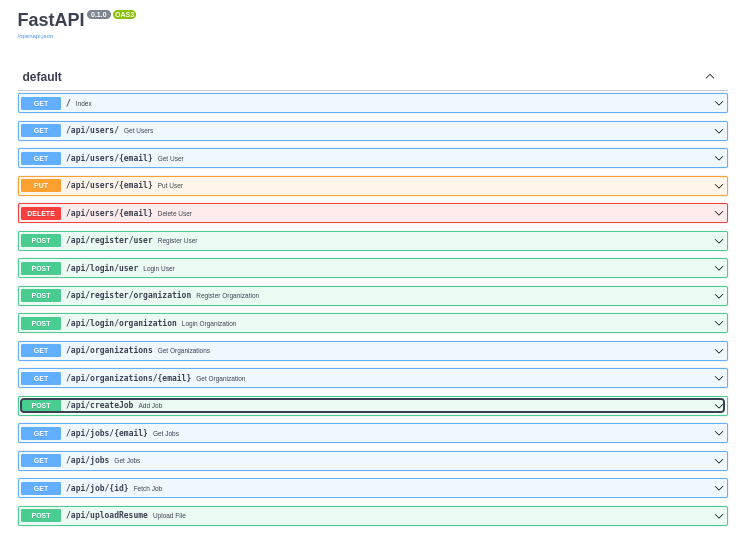Click the orange PUT method badge
This screenshot has width=751, height=537.
[41, 186]
